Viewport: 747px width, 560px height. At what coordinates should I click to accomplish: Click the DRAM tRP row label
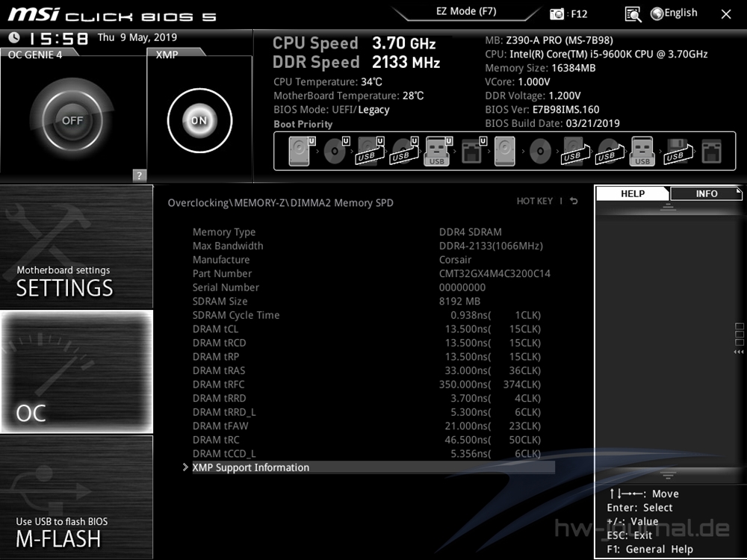[216, 356]
